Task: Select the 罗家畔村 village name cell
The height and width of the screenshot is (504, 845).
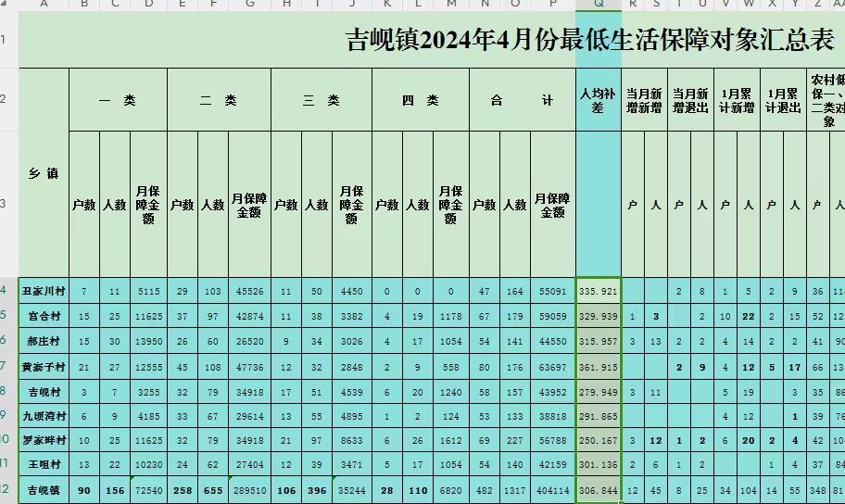Action: [x=44, y=440]
